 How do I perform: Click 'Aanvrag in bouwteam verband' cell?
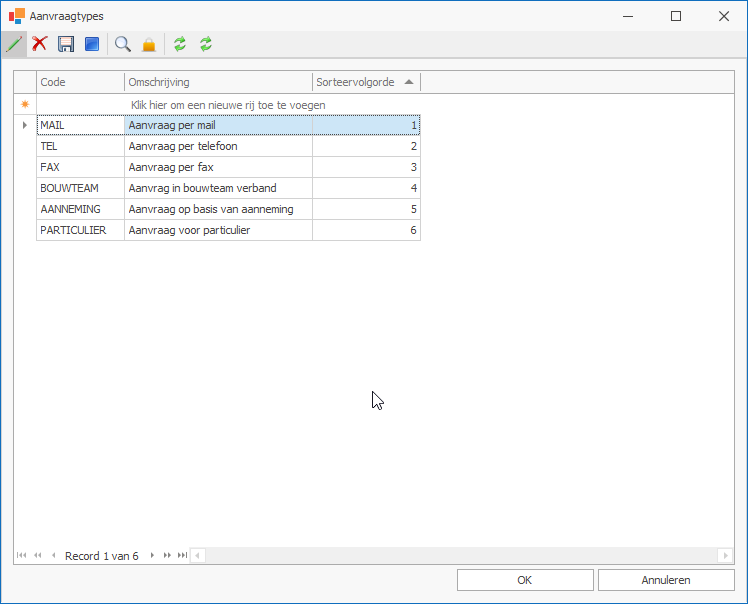coord(218,188)
